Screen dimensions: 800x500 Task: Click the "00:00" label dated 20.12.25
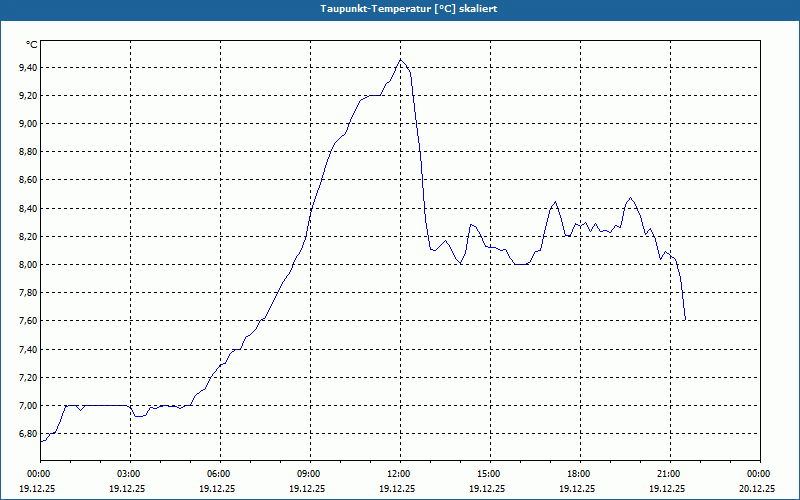(x=760, y=474)
